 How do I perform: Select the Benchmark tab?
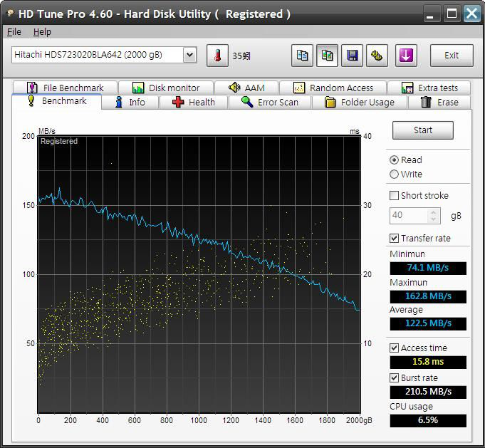56,101
